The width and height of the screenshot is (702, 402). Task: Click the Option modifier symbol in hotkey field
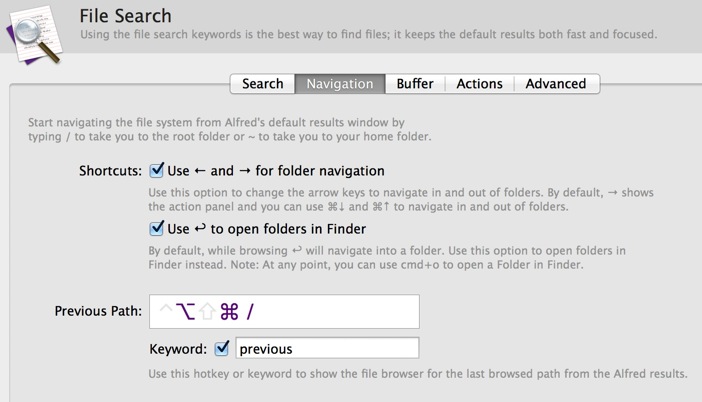click(x=185, y=312)
